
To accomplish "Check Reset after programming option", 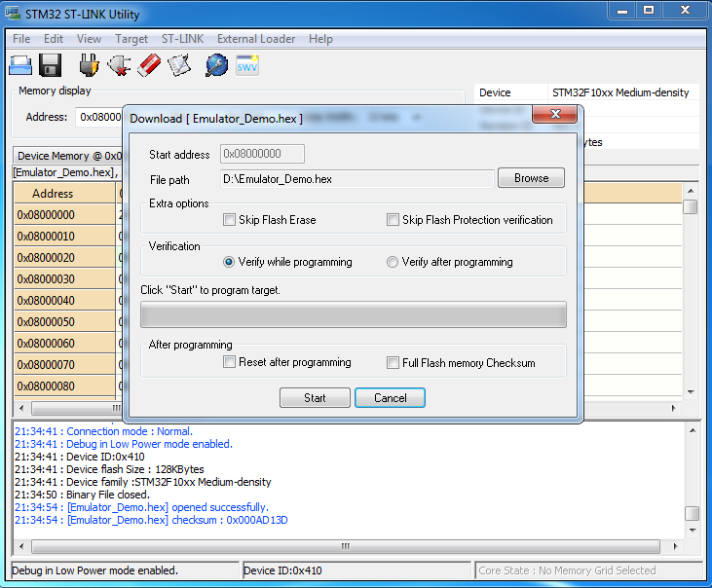I will click(x=230, y=362).
